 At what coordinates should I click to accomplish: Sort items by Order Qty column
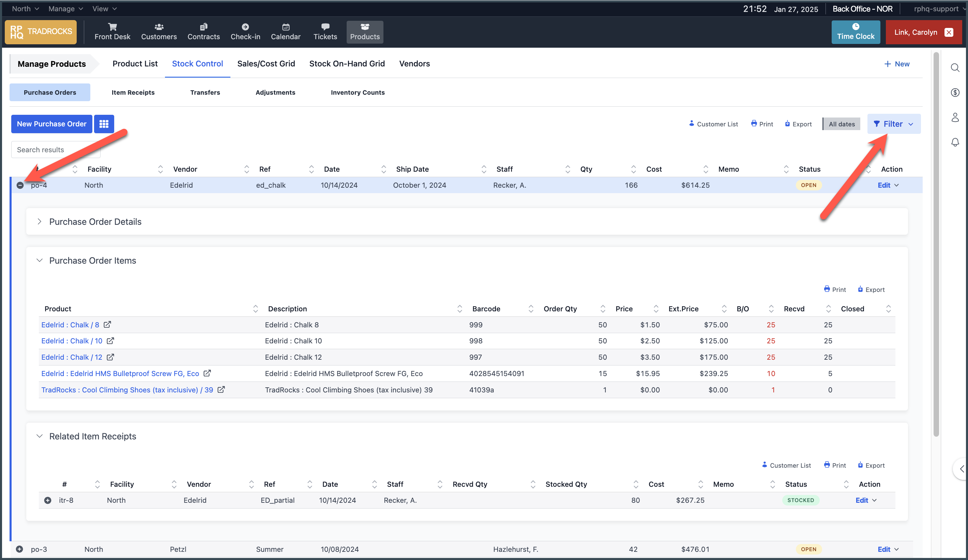pos(603,309)
